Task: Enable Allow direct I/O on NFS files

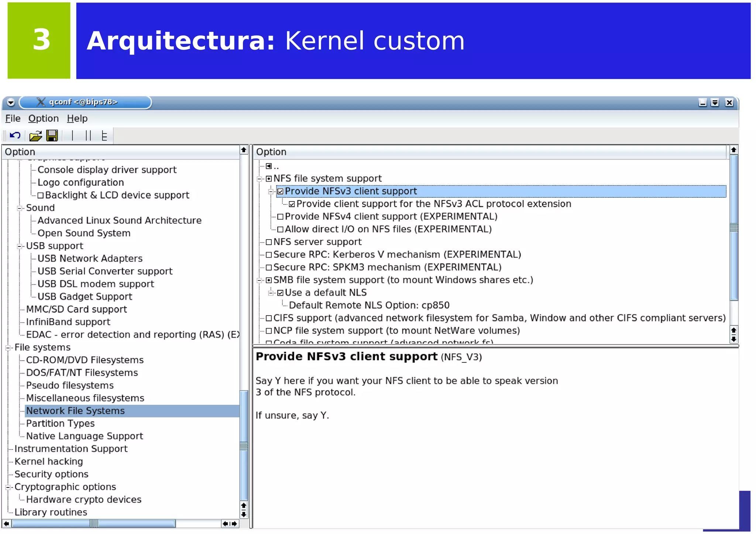Action: (x=280, y=230)
